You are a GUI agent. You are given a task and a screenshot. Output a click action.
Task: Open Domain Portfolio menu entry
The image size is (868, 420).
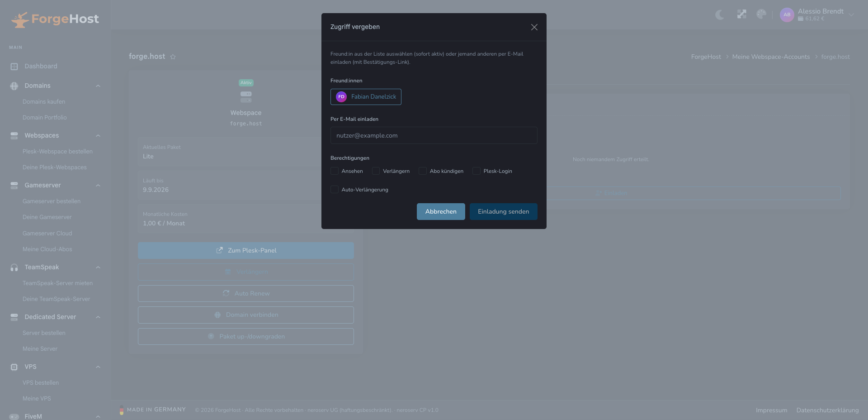[45, 118]
